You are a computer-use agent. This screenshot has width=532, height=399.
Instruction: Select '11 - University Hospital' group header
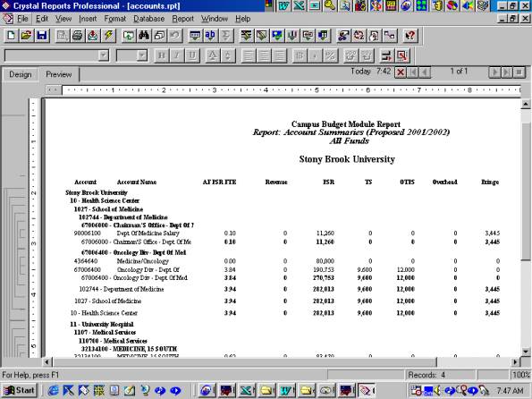coord(102,324)
